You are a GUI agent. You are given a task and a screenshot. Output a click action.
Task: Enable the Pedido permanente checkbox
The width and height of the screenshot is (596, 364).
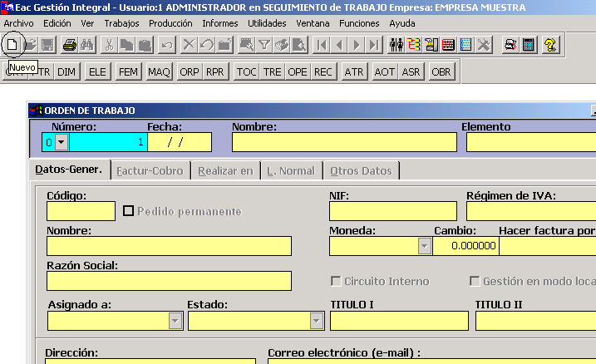(129, 211)
